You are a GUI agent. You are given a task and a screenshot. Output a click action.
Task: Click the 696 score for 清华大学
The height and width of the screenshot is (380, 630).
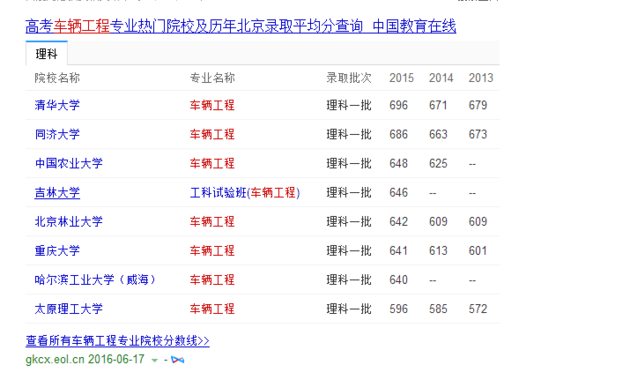point(399,105)
